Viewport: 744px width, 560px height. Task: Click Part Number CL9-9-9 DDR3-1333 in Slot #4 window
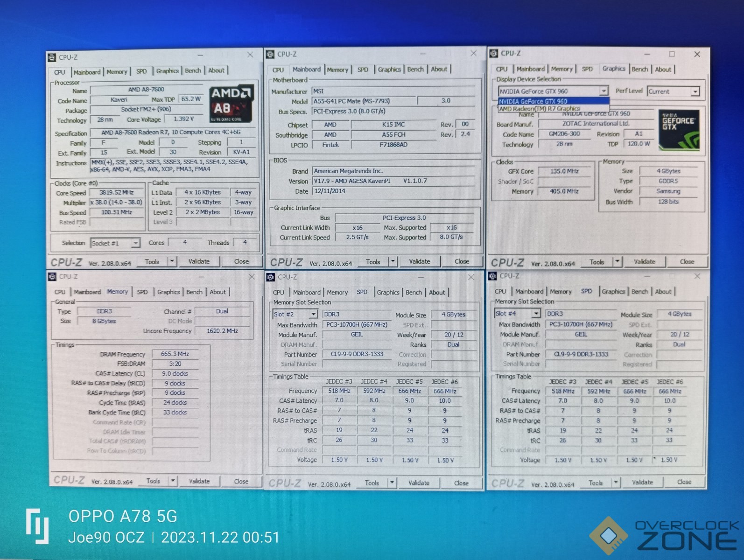[x=581, y=354]
